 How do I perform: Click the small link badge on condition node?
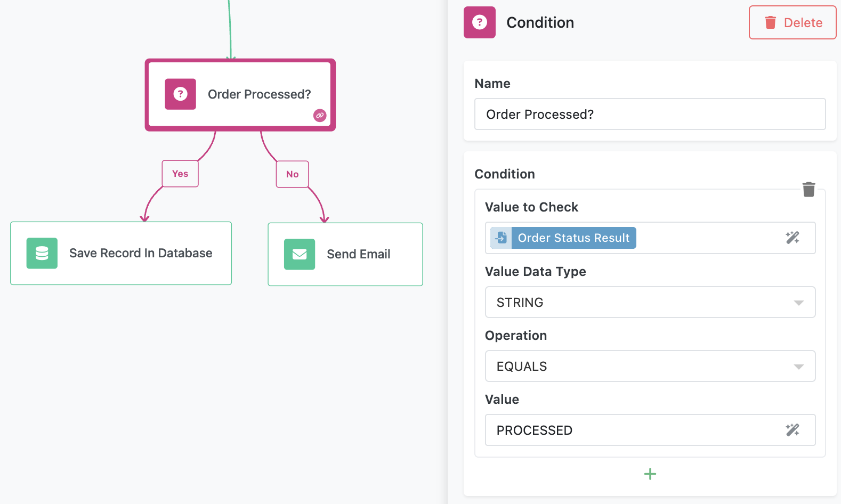(x=320, y=115)
